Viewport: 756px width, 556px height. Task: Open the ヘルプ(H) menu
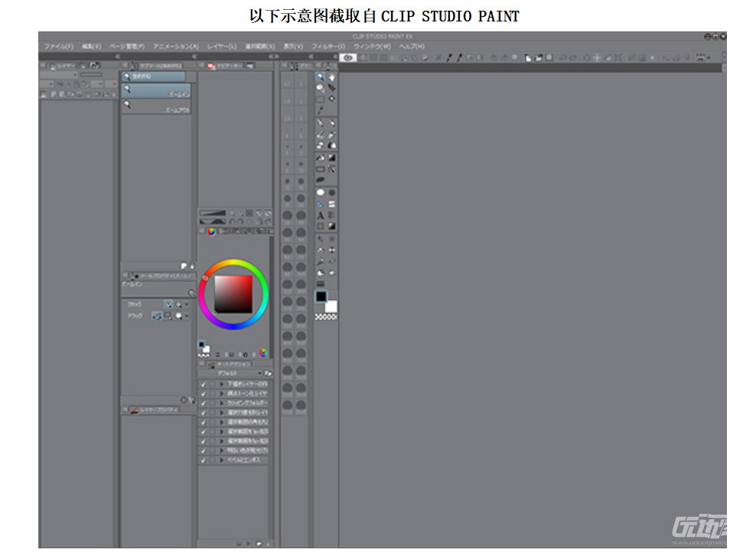[x=411, y=47]
